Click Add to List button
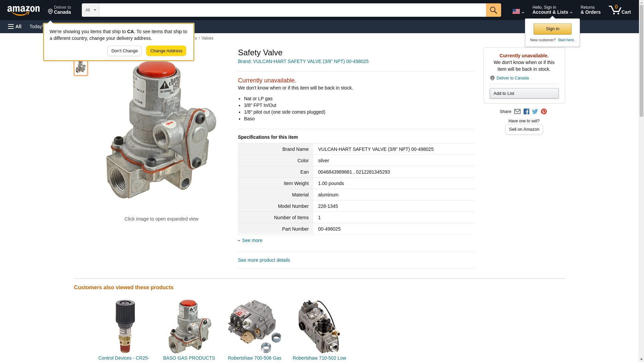This screenshot has height=362, width=644. 524,94
